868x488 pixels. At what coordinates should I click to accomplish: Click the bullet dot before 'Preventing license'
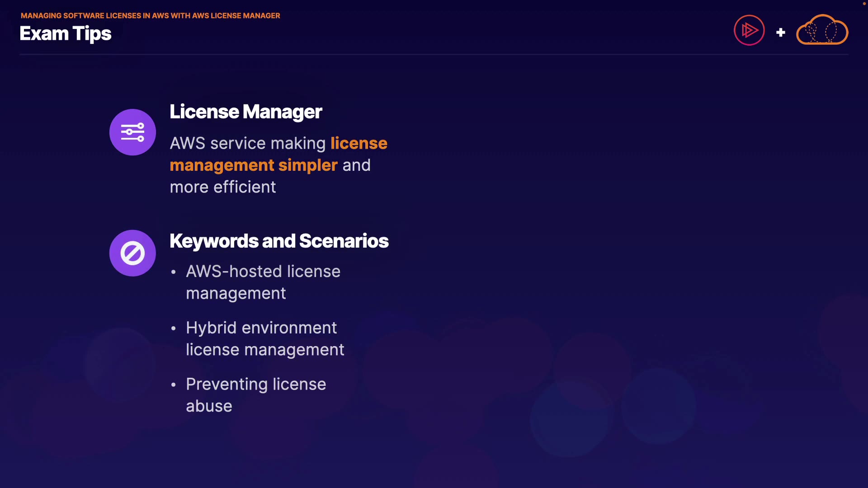(173, 385)
